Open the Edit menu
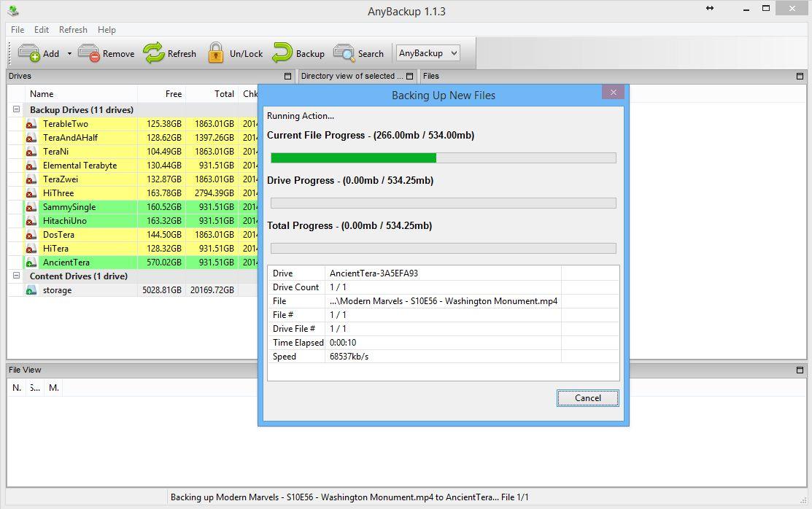Viewport: 812px width, 509px height. coord(42,29)
